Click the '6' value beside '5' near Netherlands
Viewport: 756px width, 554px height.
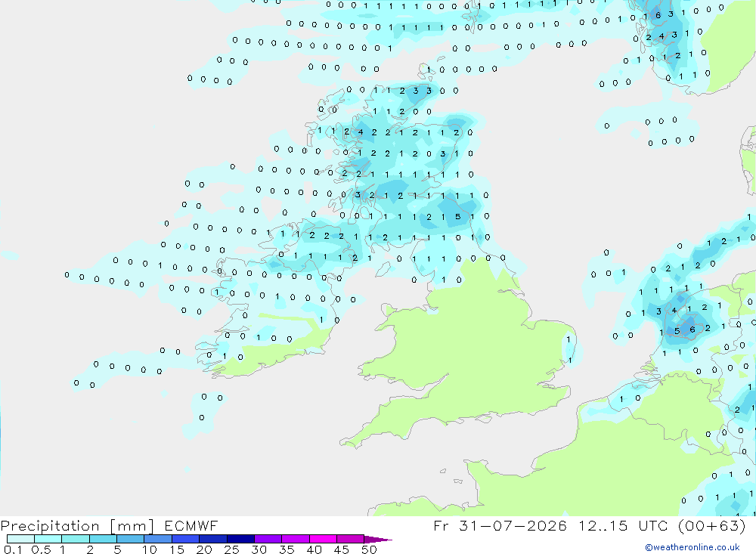692,330
